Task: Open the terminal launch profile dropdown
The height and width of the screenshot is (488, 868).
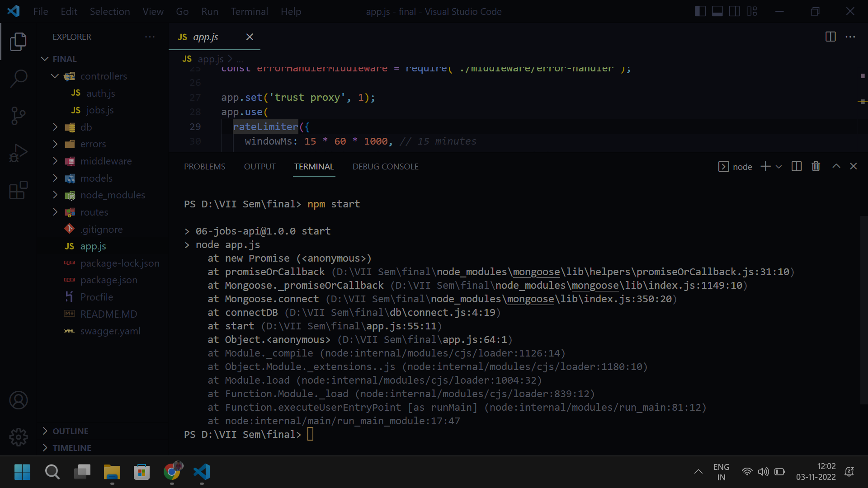Action: 778,167
